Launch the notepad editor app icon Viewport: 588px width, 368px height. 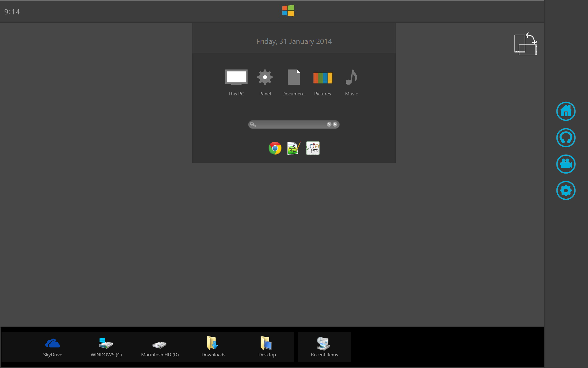pos(293,148)
